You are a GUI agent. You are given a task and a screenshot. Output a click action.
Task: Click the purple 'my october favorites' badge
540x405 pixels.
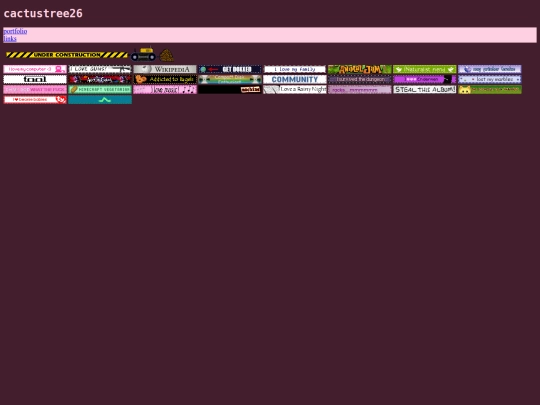(x=490, y=69)
